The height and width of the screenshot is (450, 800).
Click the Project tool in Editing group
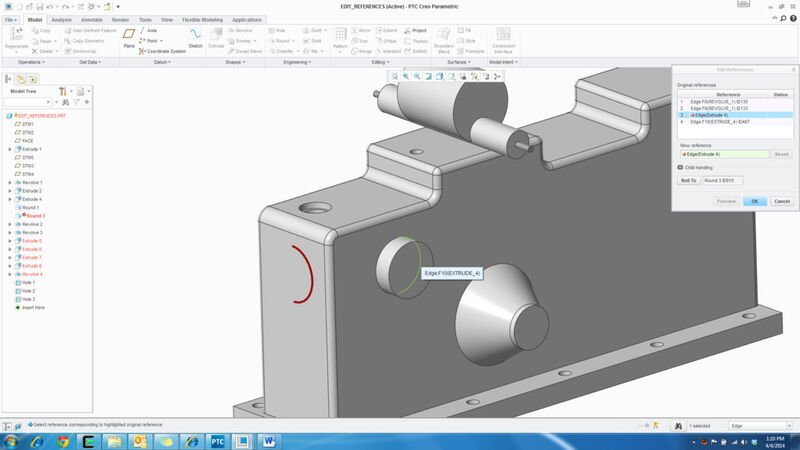[416, 30]
